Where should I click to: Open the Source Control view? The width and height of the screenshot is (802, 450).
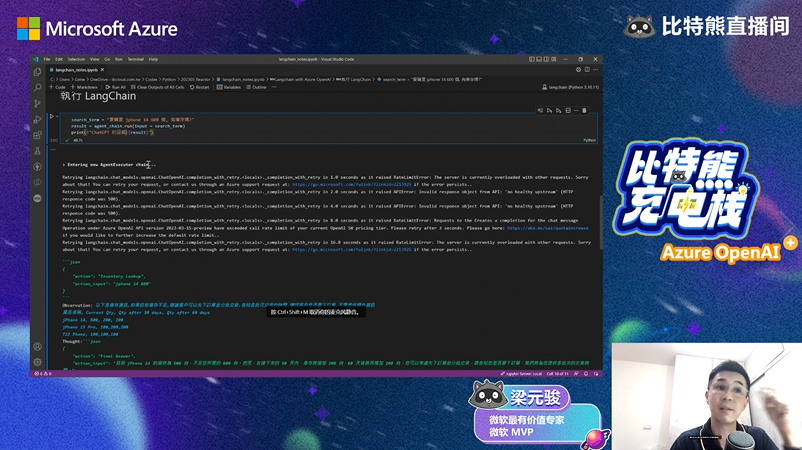point(37,104)
